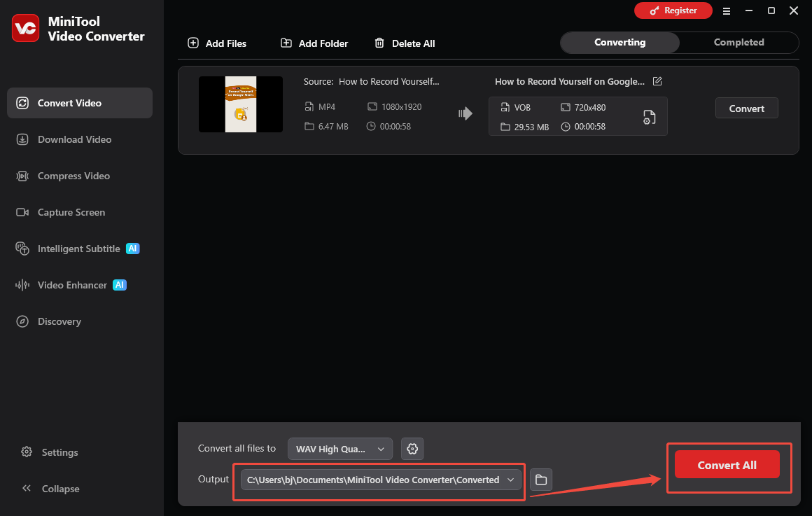Click the Add Files button
Screen dimensions: 812x516
(217, 43)
